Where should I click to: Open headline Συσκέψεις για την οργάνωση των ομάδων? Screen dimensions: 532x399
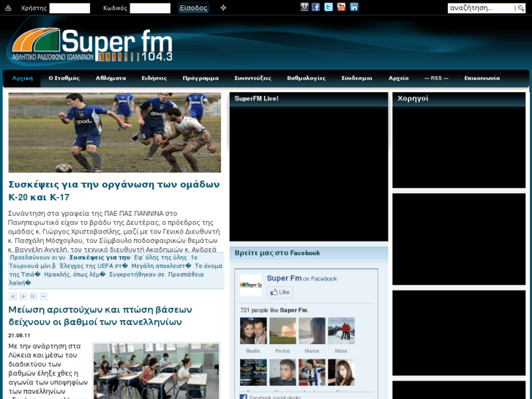[x=114, y=191]
